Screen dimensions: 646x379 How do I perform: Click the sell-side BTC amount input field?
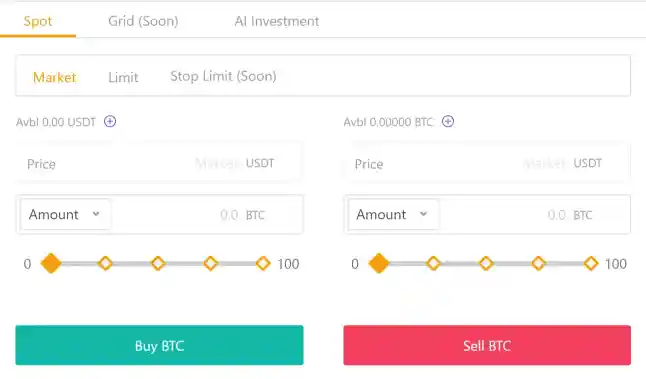534,214
